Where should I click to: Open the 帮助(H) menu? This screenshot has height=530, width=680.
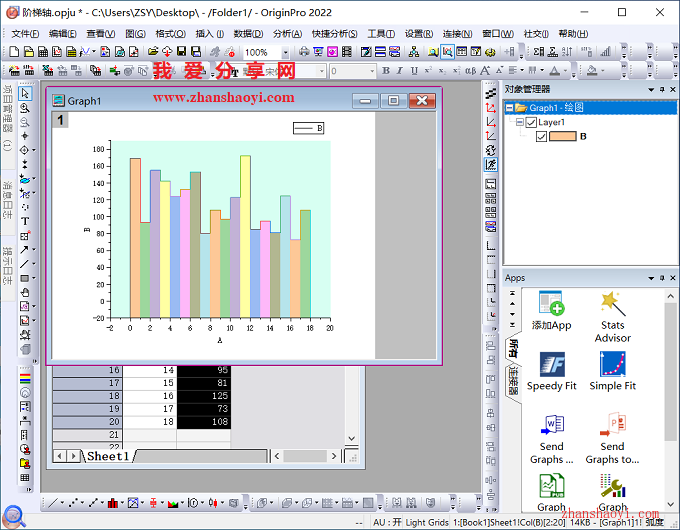573,34
